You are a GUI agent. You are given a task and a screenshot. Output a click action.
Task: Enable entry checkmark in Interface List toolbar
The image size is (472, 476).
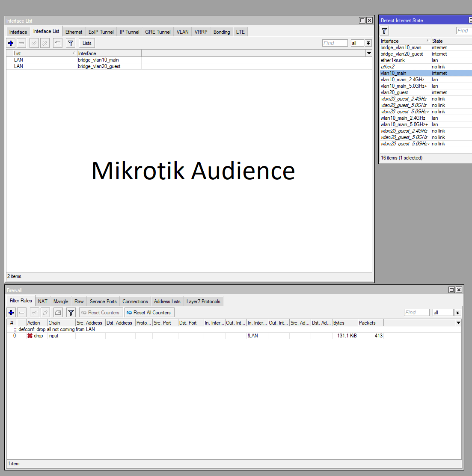pyautogui.click(x=34, y=43)
